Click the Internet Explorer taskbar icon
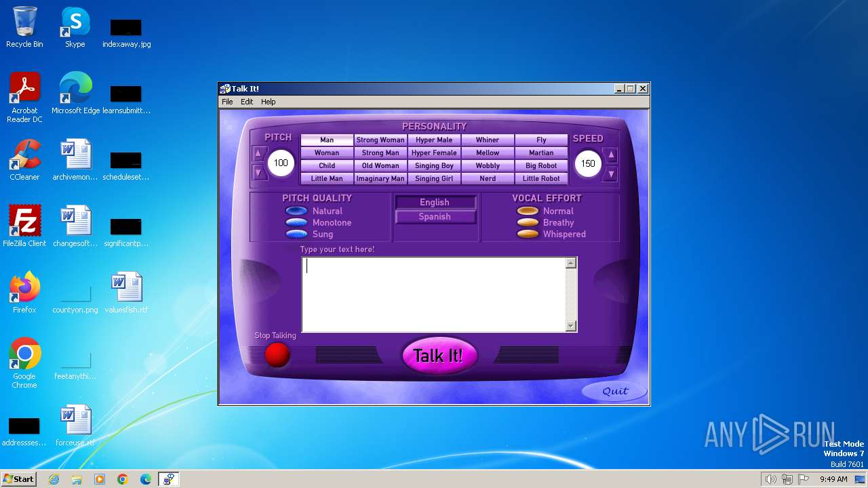 coord(54,479)
